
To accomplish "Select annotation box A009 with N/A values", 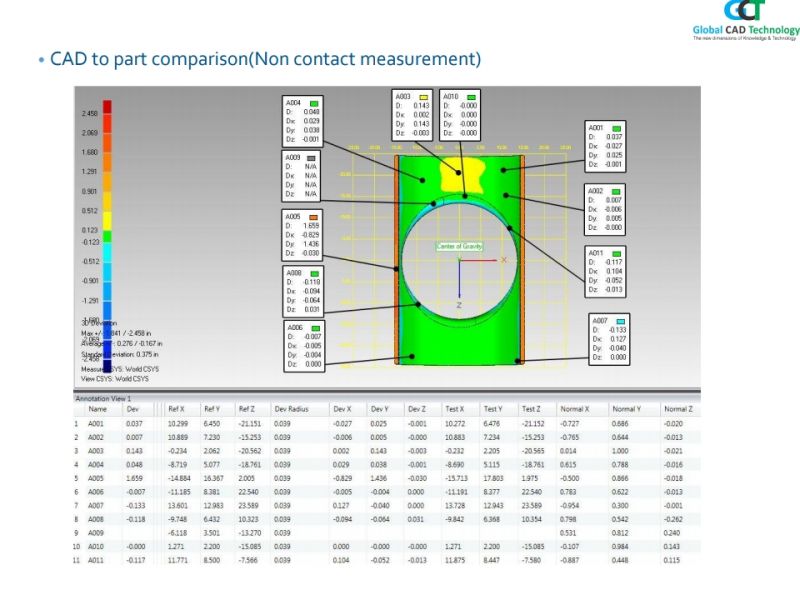I will tap(302, 176).
